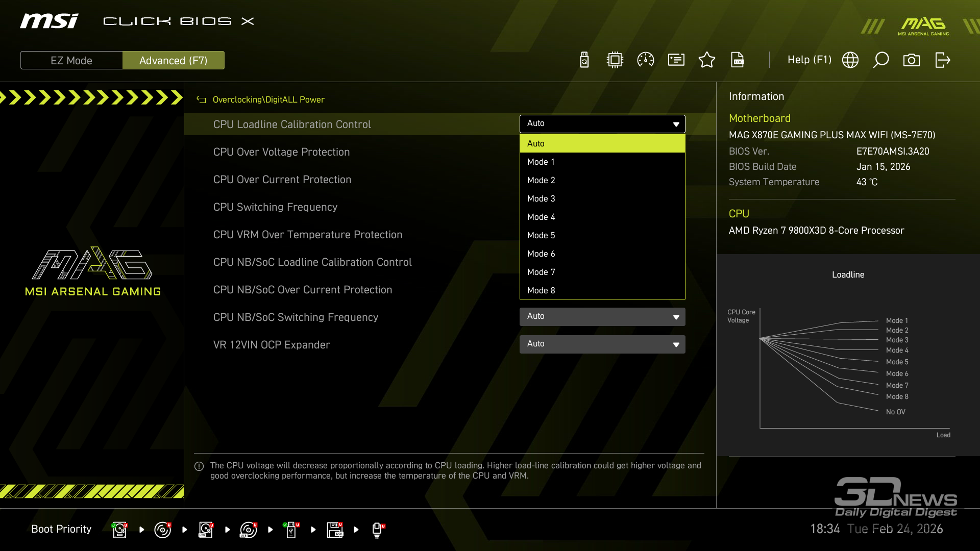
Task: Choose Mode 4 from loadline list
Action: tap(541, 217)
